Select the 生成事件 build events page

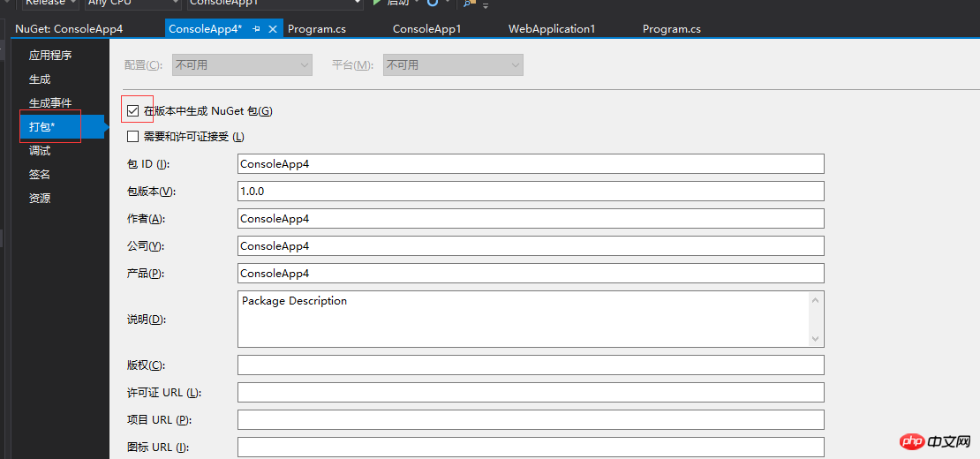(x=50, y=103)
